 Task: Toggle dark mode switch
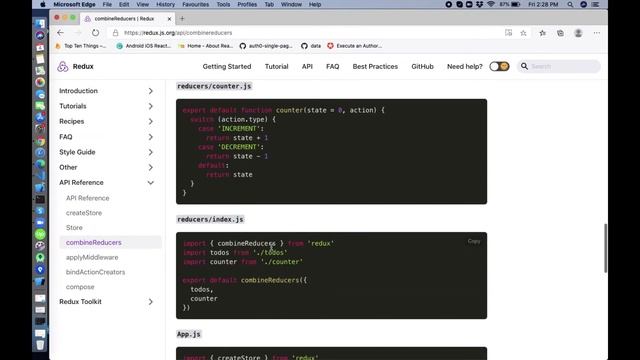point(499,66)
